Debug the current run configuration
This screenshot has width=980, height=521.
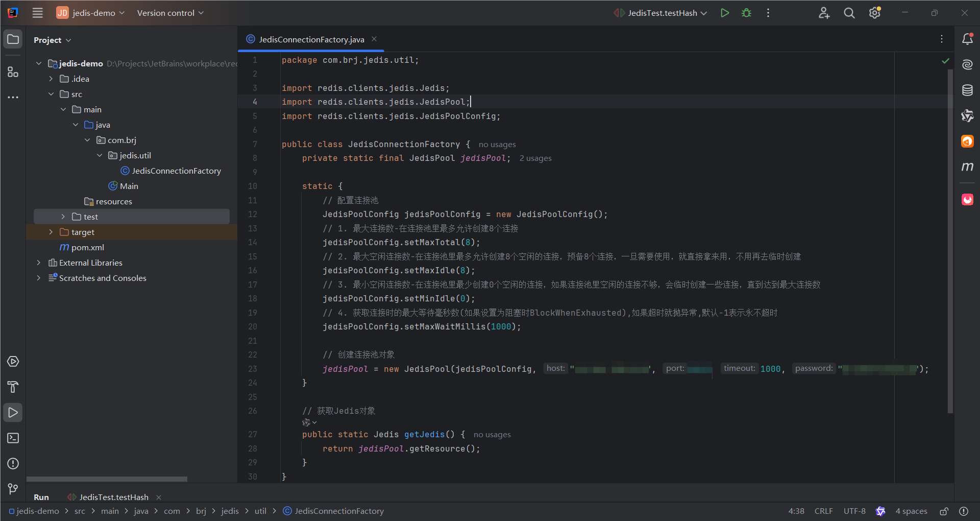click(x=746, y=13)
